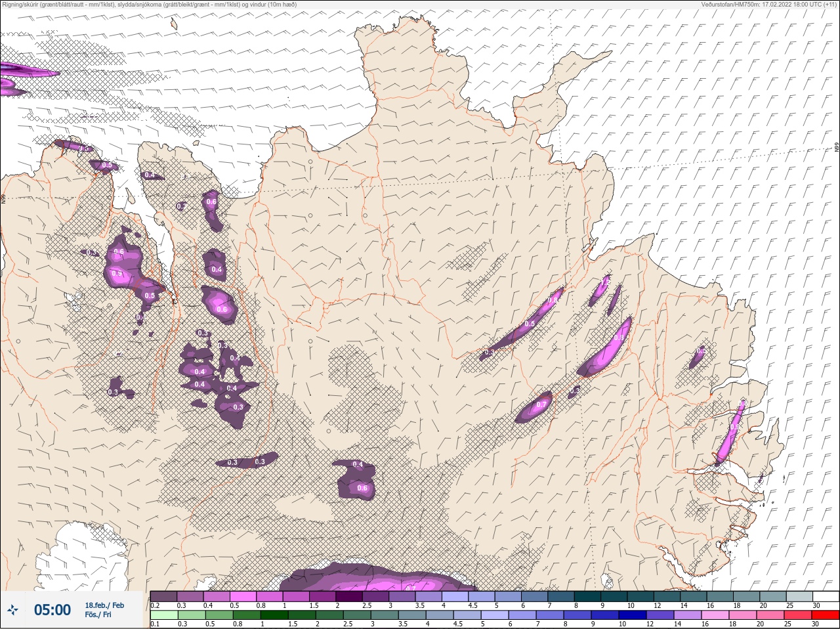Click the map title starting 'Rigning/skúrir'
Image resolution: width=840 pixels, height=629 pixels.
[x=150, y=4]
